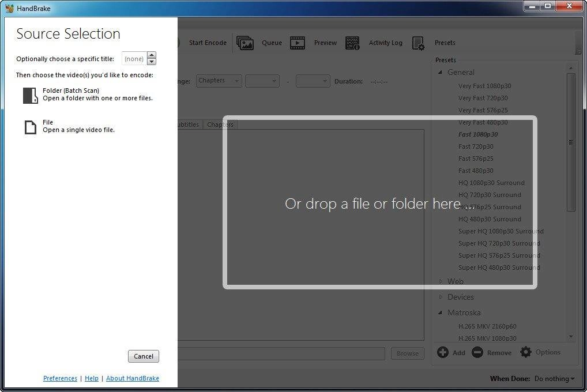Collapse the General presets group
Screen dimensions: 587x392
tap(441, 72)
